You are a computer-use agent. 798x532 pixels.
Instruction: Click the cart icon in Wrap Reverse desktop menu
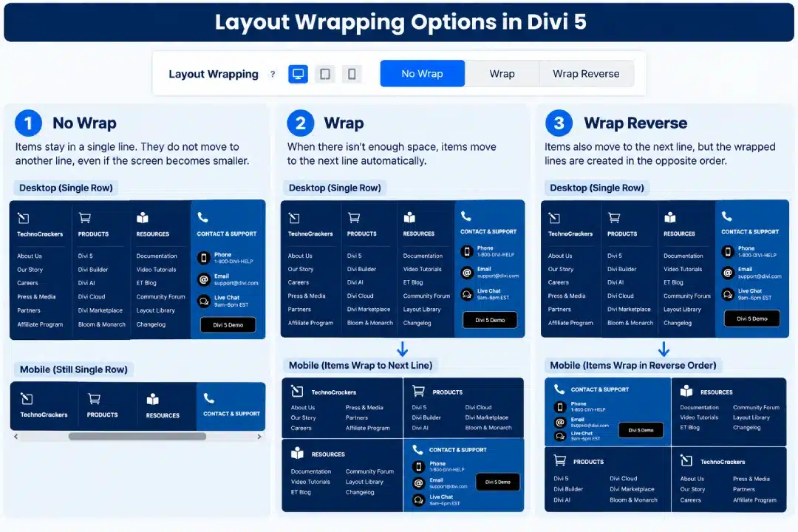(x=614, y=218)
